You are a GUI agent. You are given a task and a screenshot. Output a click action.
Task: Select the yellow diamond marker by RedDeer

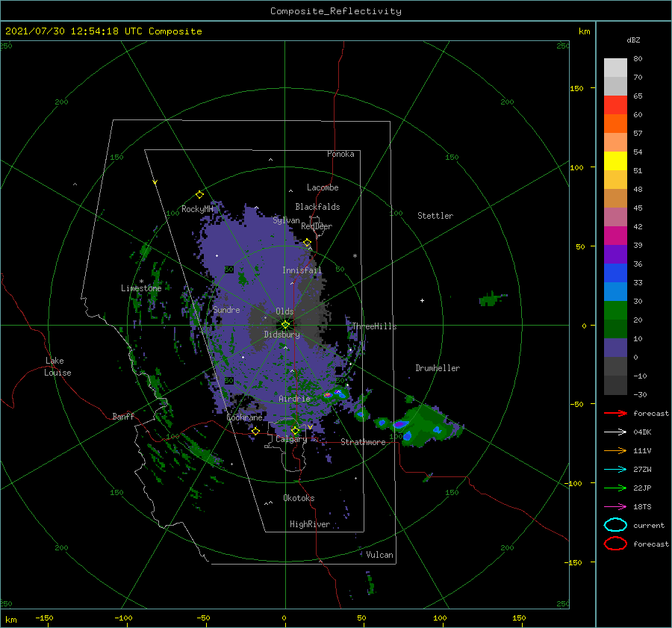[x=307, y=243]
